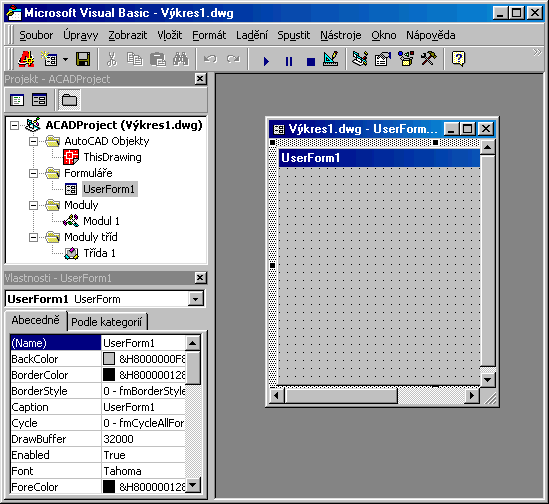Stop execution with Reset button

[x=311, y=61]
